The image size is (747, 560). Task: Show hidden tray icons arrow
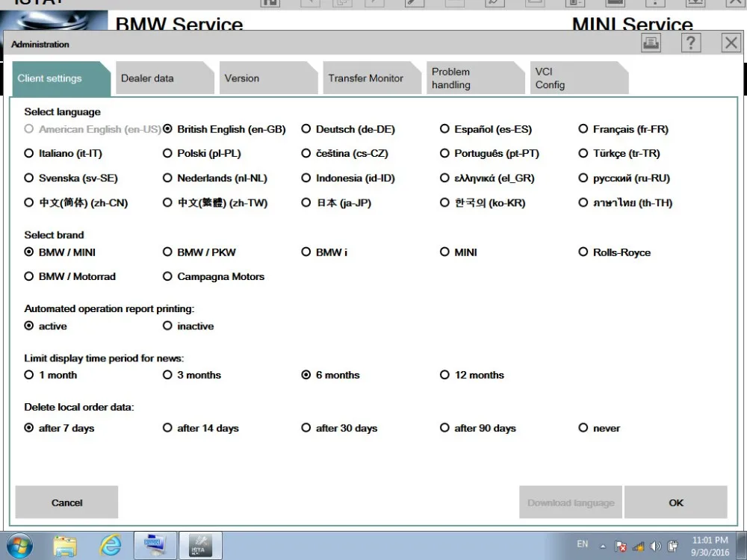click(603, 547)
